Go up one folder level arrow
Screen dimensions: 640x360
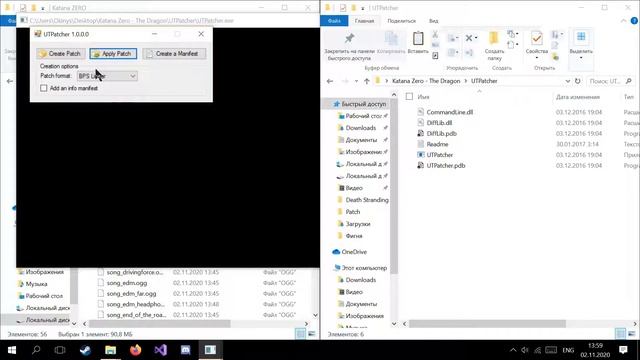(367, 81)
